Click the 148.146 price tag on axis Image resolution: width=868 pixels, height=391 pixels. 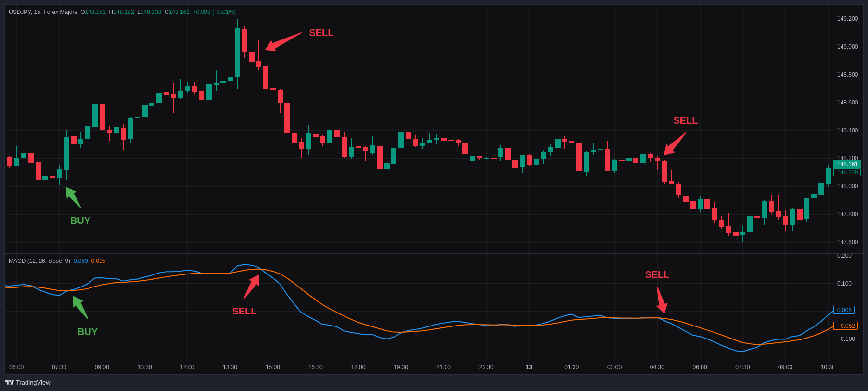847,172
